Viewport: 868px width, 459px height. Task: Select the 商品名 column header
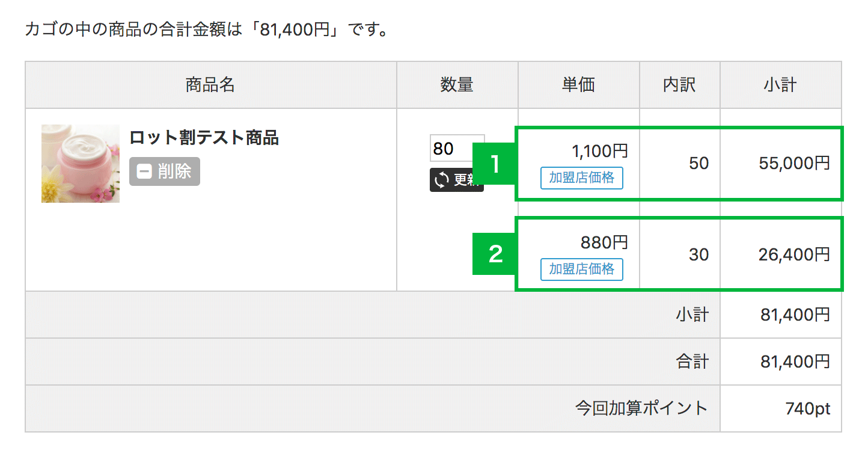[x=210, y=85]
